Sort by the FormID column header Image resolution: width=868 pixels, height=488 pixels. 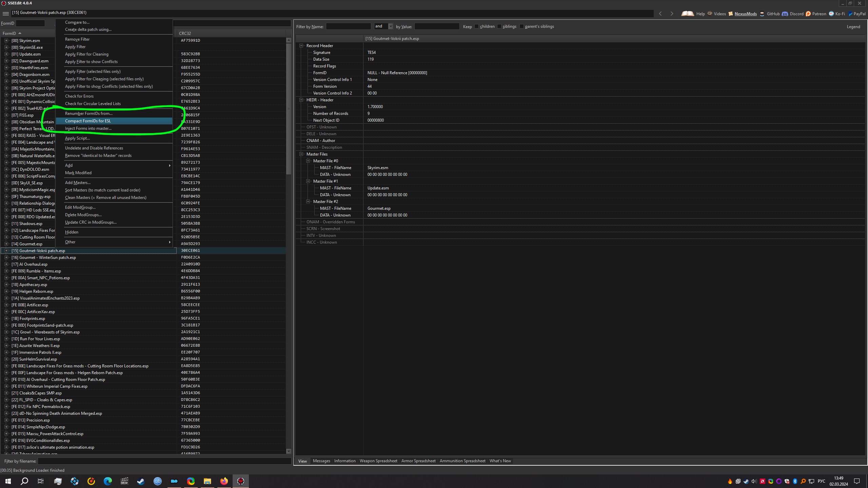88,33
